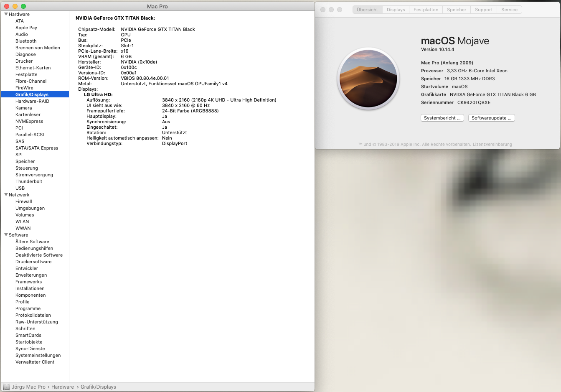Select Stromversorgung in the sidebar

click(x=34, y=175)
